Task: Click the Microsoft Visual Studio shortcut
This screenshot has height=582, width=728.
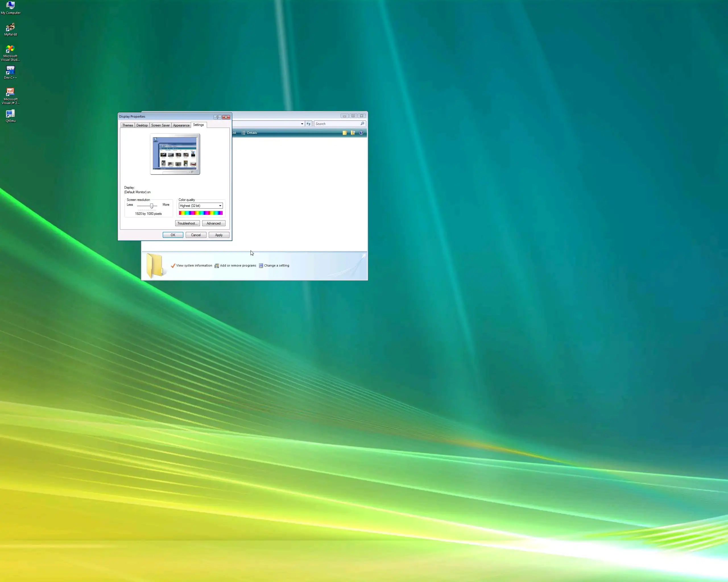Action: [11, 49]
